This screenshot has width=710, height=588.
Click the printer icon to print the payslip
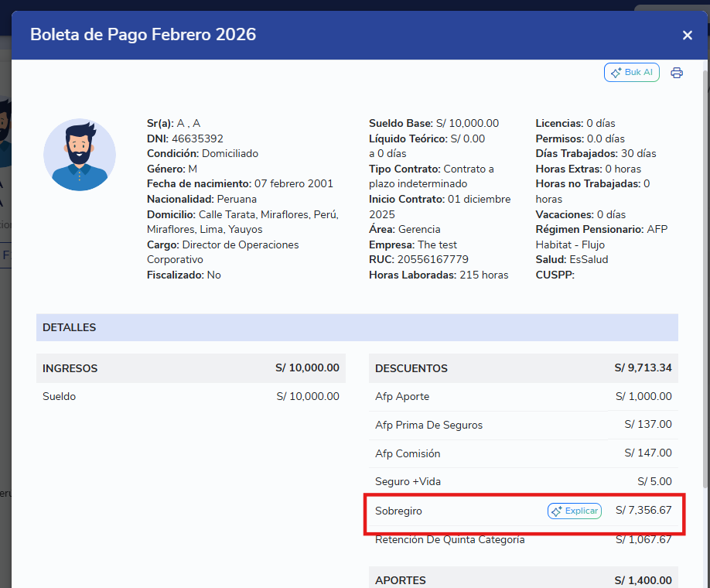677,73
